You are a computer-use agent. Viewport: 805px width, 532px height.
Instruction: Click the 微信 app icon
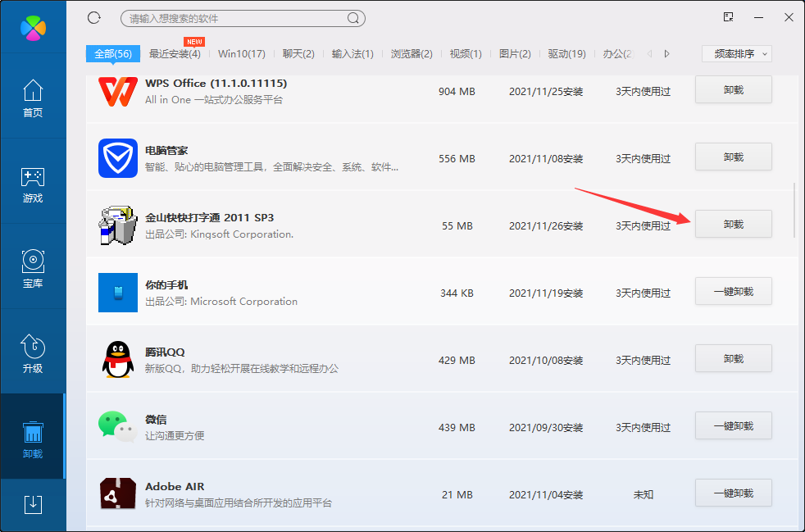coord(118,427)
